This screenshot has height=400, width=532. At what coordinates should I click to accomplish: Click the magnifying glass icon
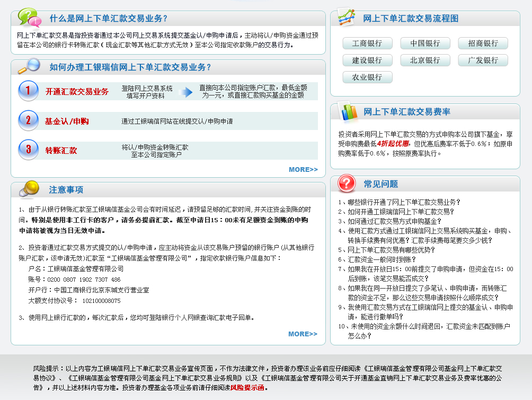pos(29,66)
